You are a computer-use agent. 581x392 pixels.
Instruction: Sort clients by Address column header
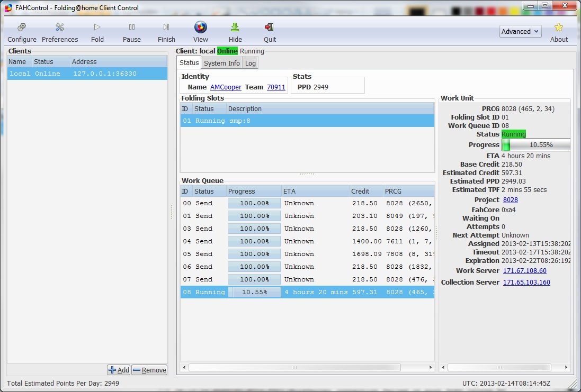click(x=119, y=61)
